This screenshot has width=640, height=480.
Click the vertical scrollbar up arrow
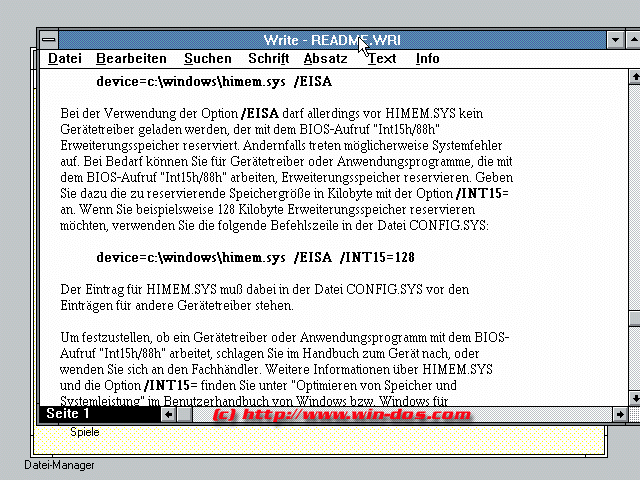[634, 77]
